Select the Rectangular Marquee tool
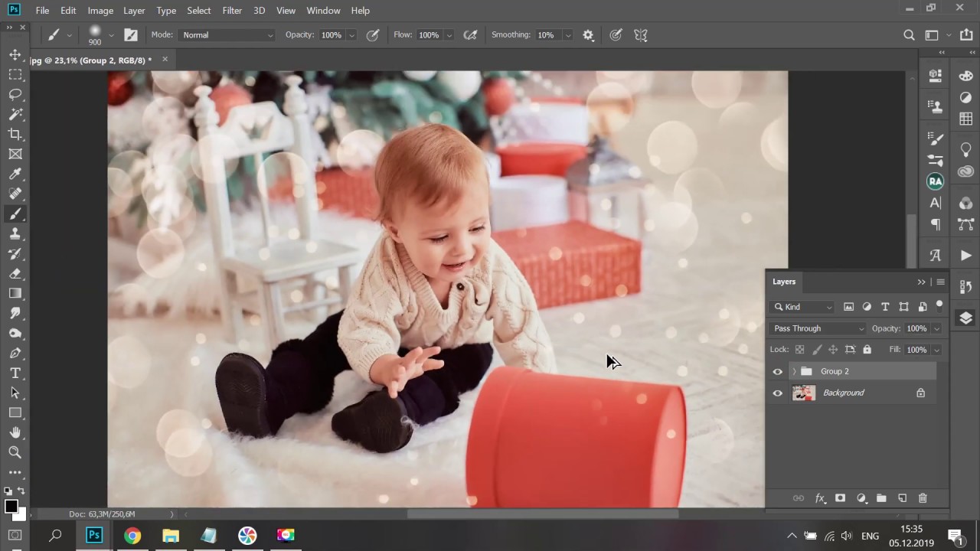Image resolution: width=980 pixels, height=551 pixels. [15, 74]
